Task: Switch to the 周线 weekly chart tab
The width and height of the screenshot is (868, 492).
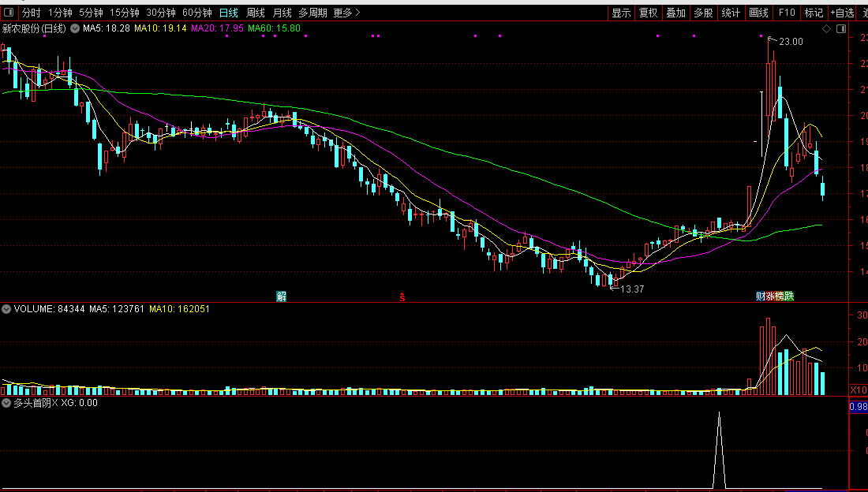Action: click(255, 12)
